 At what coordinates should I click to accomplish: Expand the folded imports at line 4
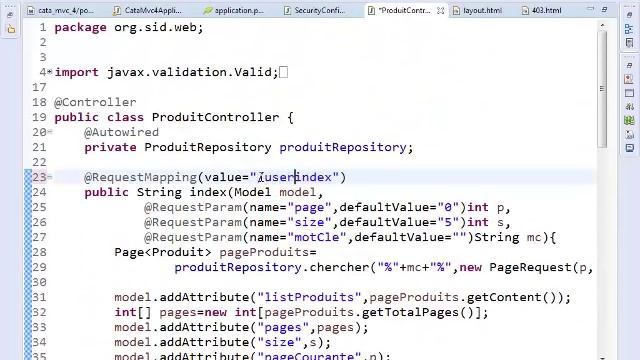click(x=49, y=72)
